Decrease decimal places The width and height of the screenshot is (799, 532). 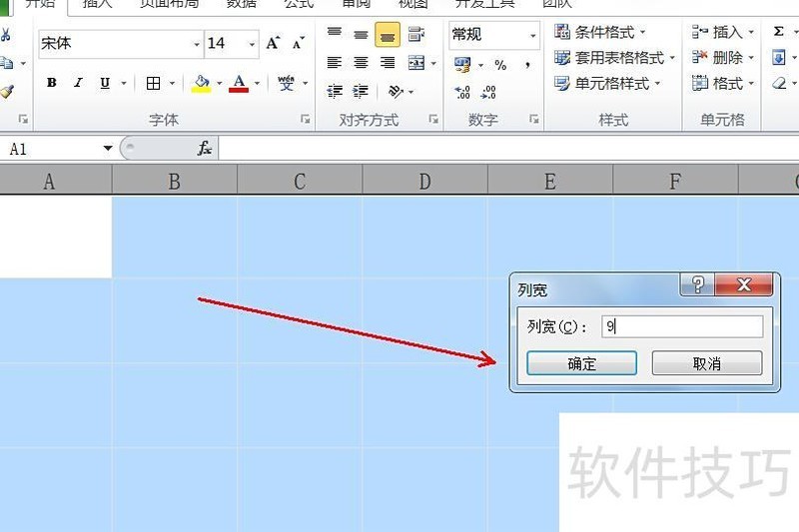click(488, 92)
